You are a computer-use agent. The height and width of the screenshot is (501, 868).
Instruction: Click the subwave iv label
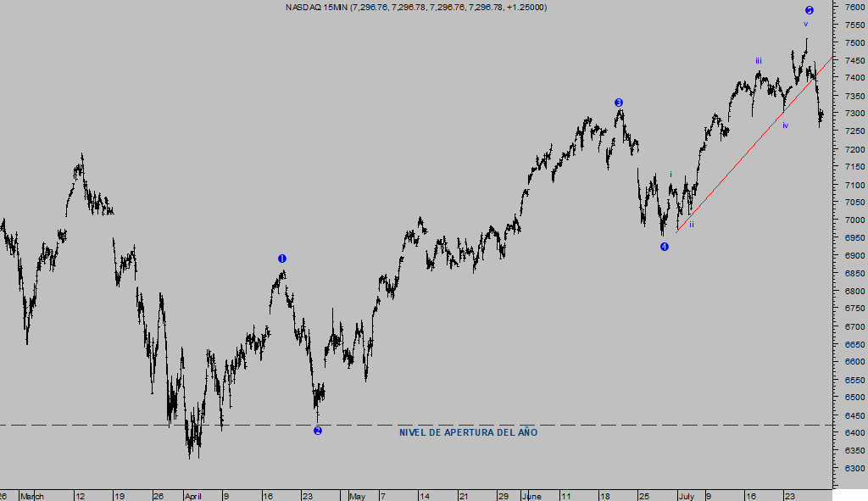coord(785,125)
